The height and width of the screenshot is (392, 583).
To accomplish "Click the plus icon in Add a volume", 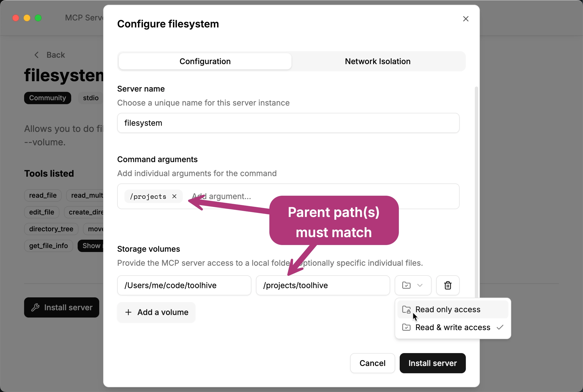I will pyautogui.click(x=128, y=312).
